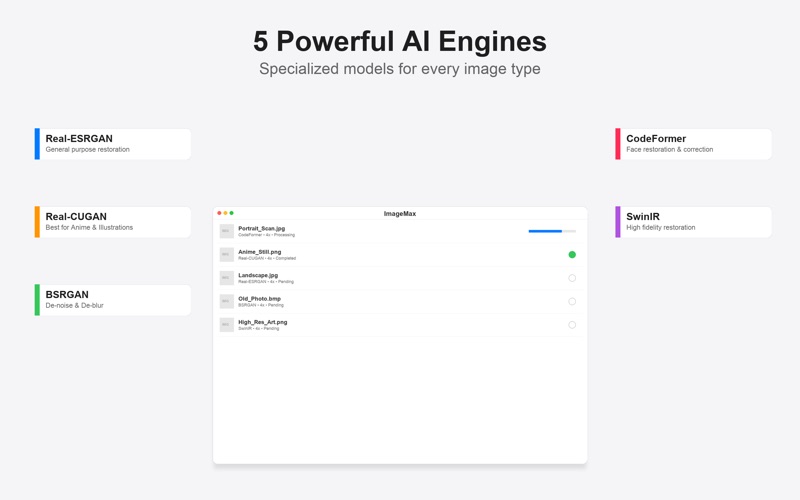Choose the CodeFormer face restoration card
Image resolution: width=800 pixels, height=500 pixels.
pyautogui.click(x=693, y=144)
